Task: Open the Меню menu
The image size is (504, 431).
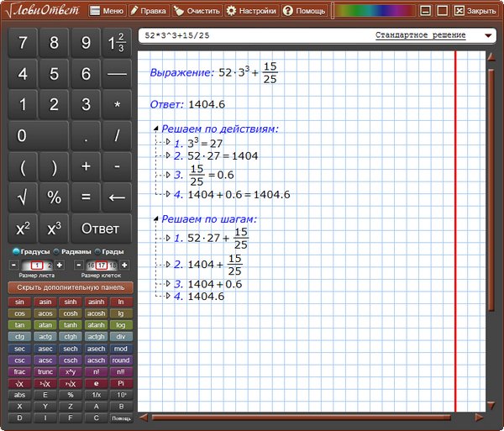Action: [x=107, y=12]
